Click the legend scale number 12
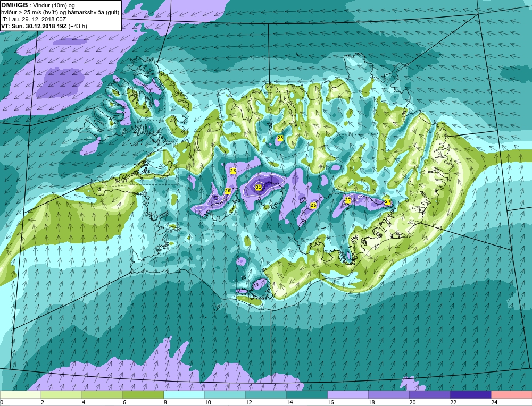The width and height of the screenshot is (532, 406). [248, 402]
